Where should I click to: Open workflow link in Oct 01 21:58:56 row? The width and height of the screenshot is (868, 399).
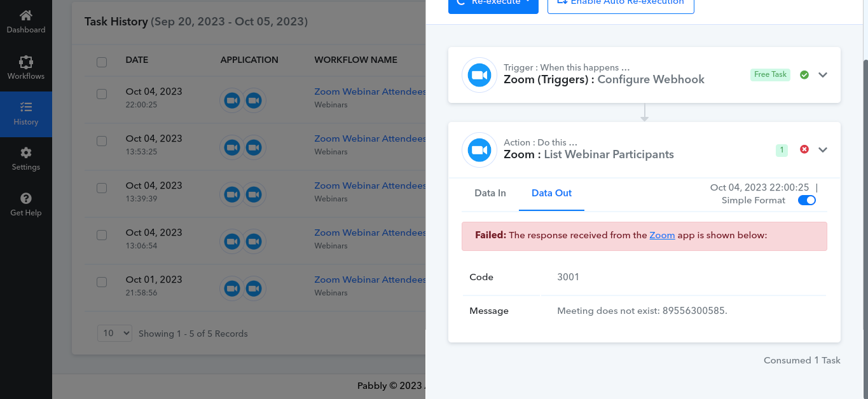coord(369,280)
